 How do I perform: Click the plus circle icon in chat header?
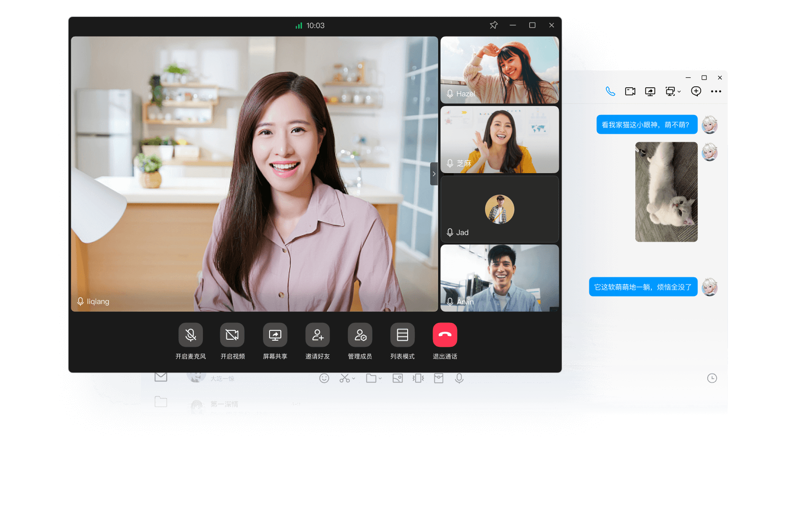tap(696, 91)
